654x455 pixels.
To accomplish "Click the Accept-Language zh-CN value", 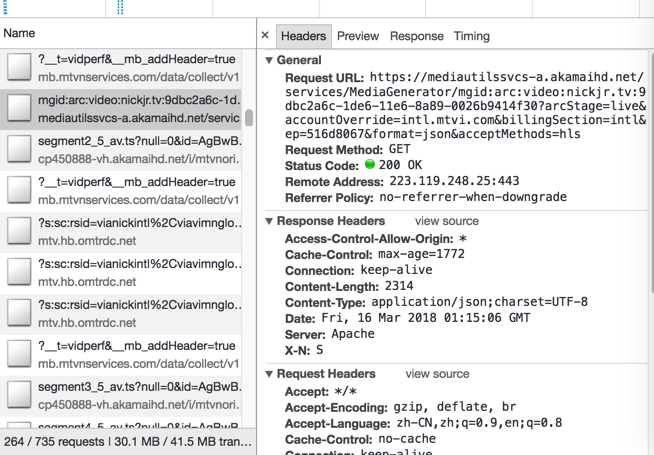I will (479, 423).
